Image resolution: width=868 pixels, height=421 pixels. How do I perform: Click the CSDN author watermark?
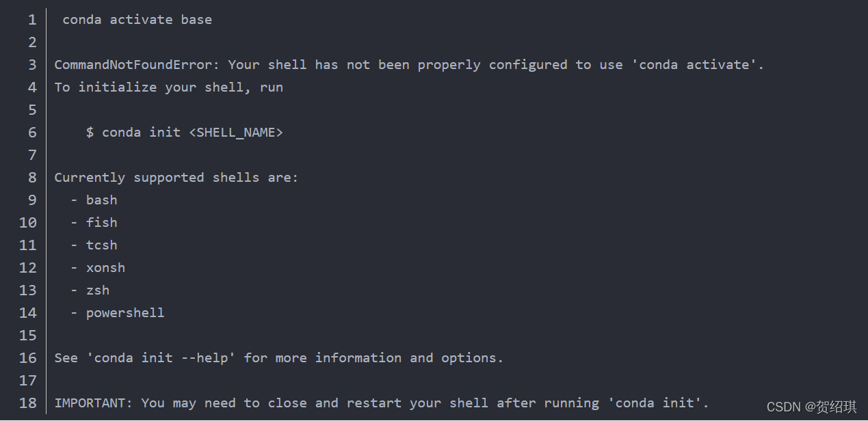coord(812,407)
